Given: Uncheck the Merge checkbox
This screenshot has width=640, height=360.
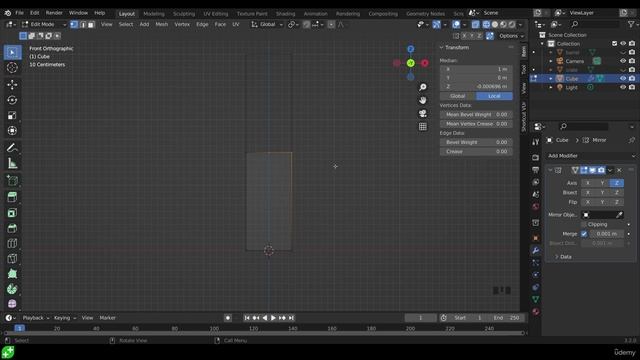Looking at the screenshot, I should click(584, 234).
